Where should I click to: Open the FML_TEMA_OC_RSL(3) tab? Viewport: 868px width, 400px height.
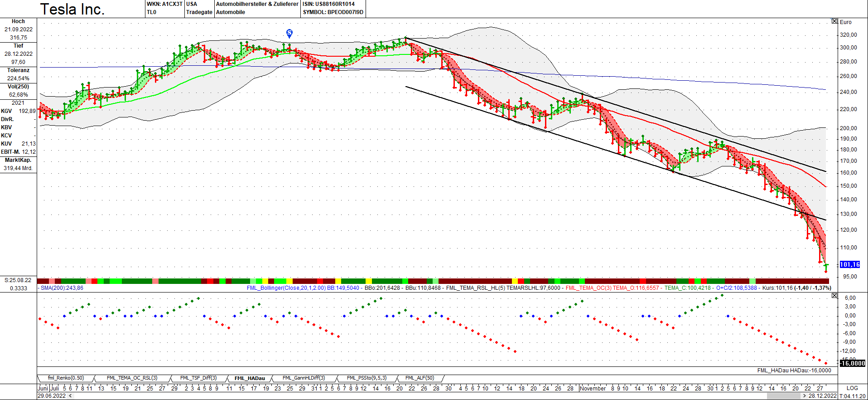click(x=132, y=378)
